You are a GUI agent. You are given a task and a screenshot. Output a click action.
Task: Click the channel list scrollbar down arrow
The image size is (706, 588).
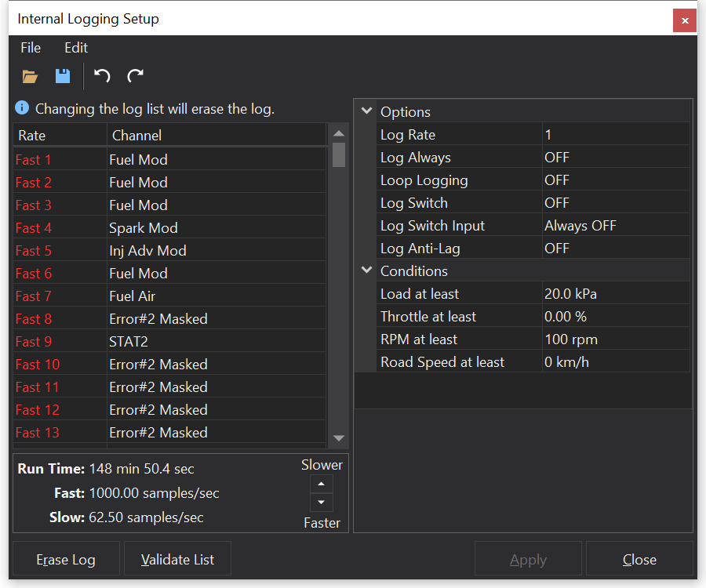coord(339,438)
